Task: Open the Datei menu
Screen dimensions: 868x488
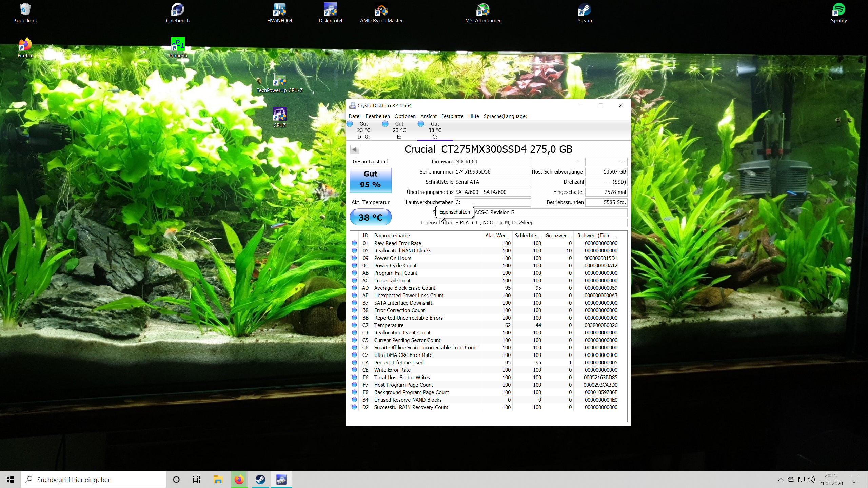Action: pyautogui.click(x=354, y=116)
